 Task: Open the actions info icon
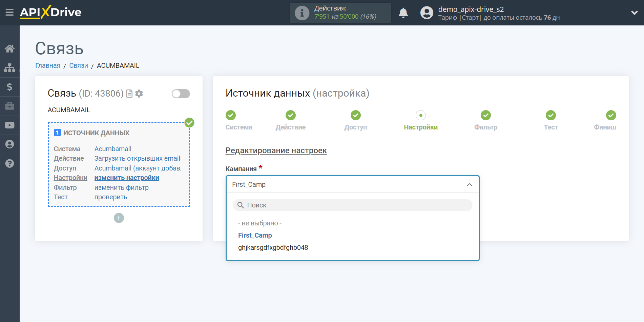point(302,13)
